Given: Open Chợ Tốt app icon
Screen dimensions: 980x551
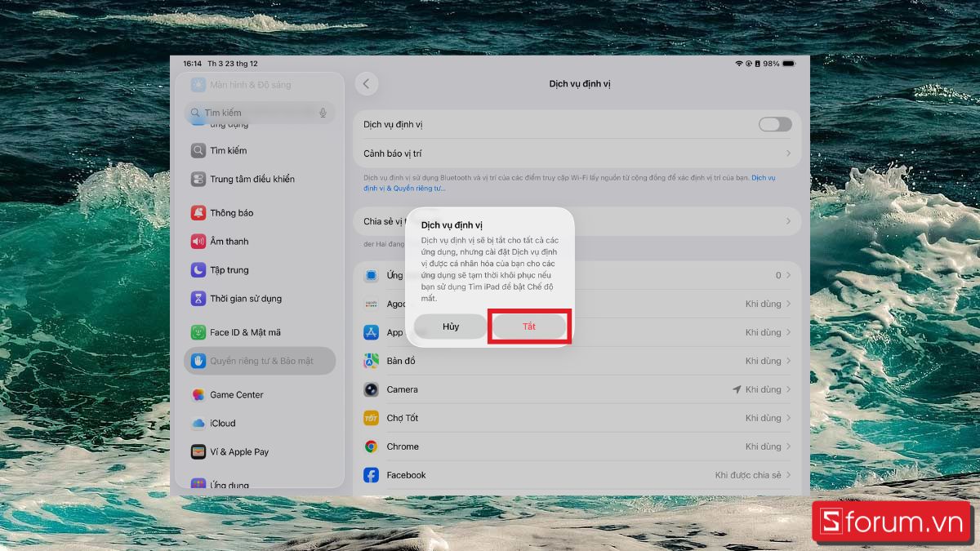Looking at the screenshot, I should (x=371, y=418).
